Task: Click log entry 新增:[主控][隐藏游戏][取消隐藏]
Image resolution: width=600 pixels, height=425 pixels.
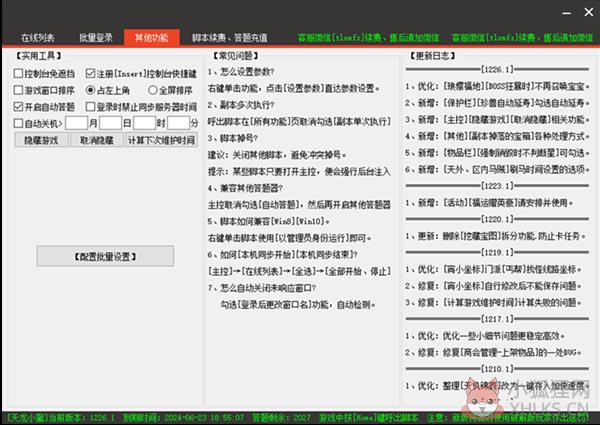Action: 497,119
